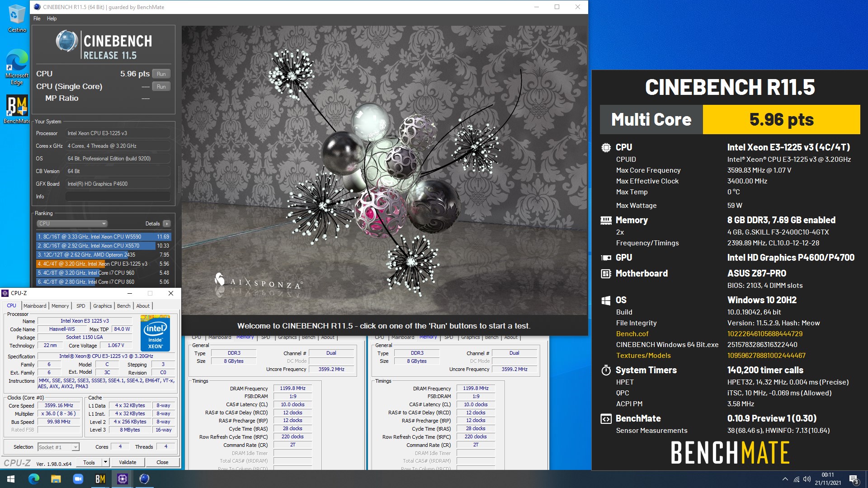This screenshot has width=868, height=488.
Task: Switch to the CPU tab in CPU-Z
Action: pos(11,306)
